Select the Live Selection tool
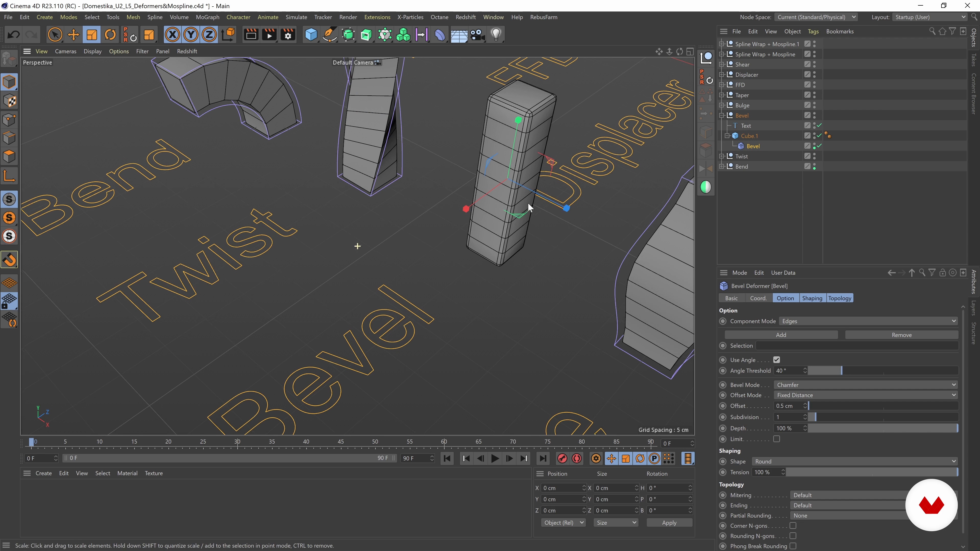 pos(55,35)
